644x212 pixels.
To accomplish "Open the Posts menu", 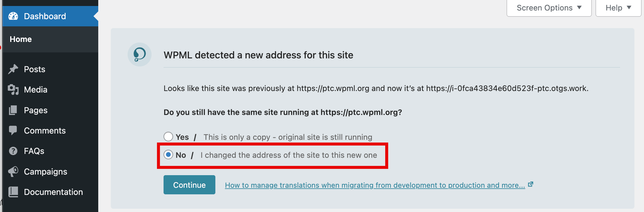I will (x=50, y=69).
